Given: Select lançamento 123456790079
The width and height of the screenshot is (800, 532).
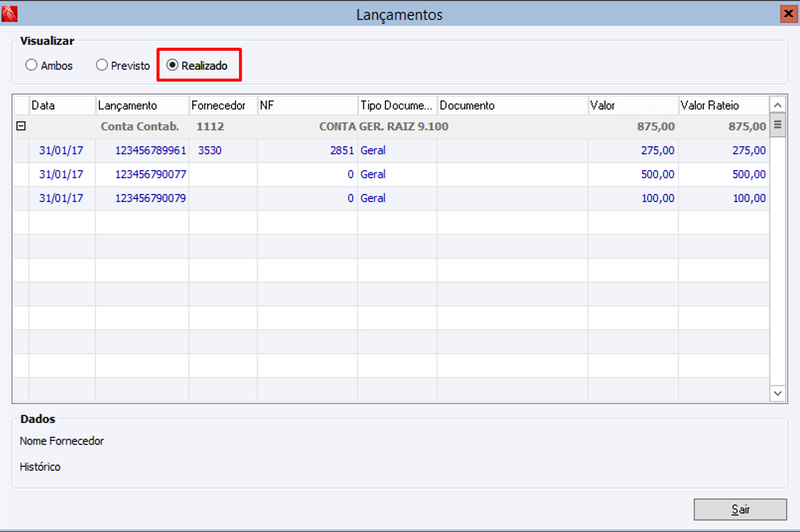Looking at the screenshot, I should coord(151,198).
